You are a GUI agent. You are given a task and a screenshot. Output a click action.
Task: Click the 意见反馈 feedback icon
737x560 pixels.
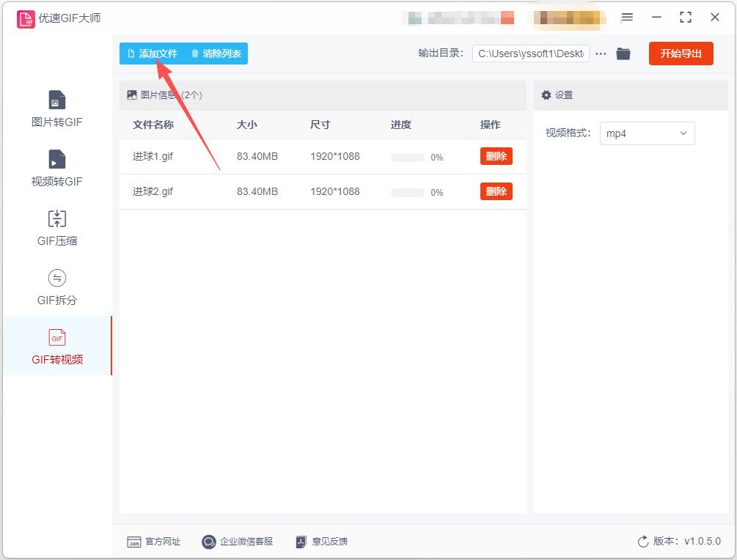tap(301, 542)
